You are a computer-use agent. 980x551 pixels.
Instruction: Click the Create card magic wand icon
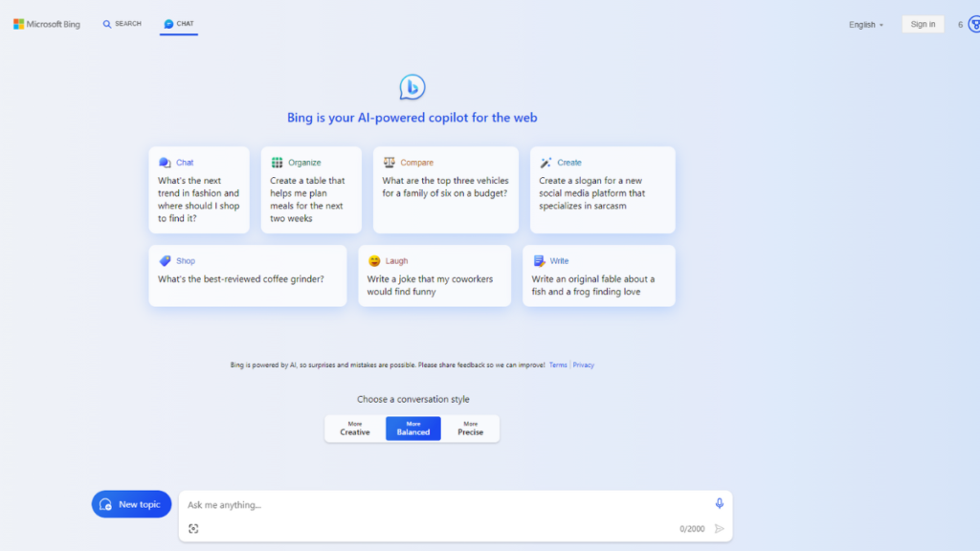pos(546,163)
